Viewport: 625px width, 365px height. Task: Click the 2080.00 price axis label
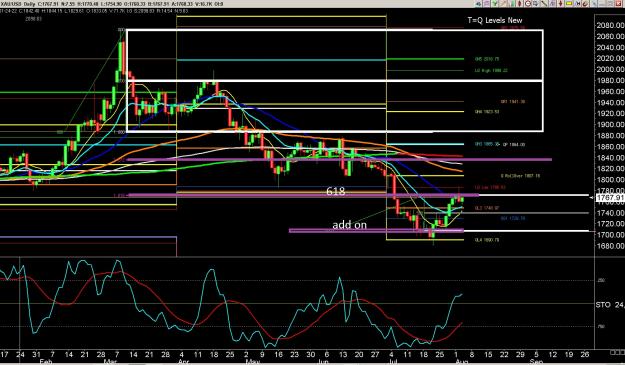coord(610,26)
